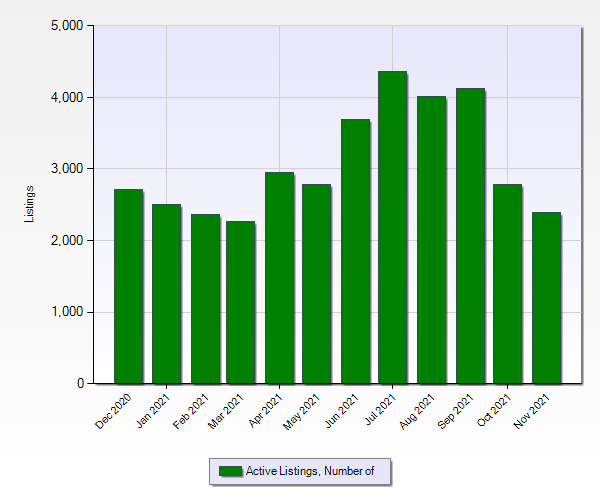Click the Apr 2021 bar
This screenshot has height=500, width=600.
click(279, 278)
